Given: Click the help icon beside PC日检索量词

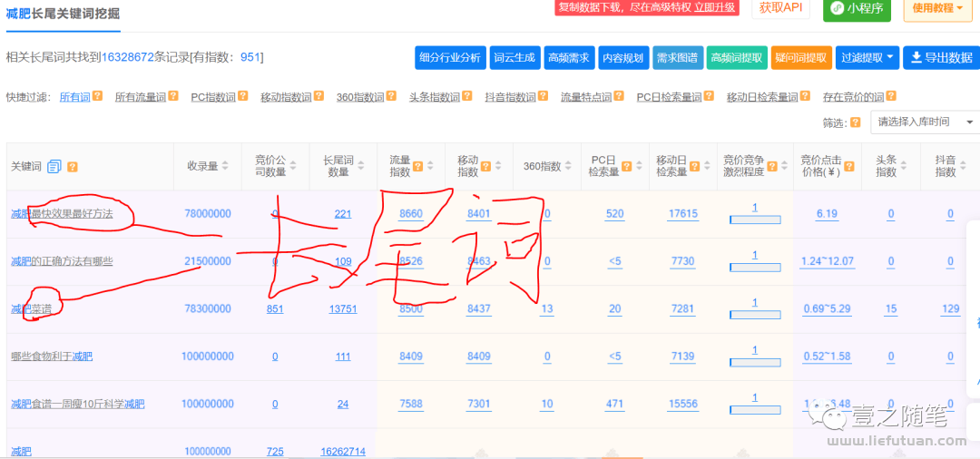Looking at the screenshot, I should [x=709, y=96].
